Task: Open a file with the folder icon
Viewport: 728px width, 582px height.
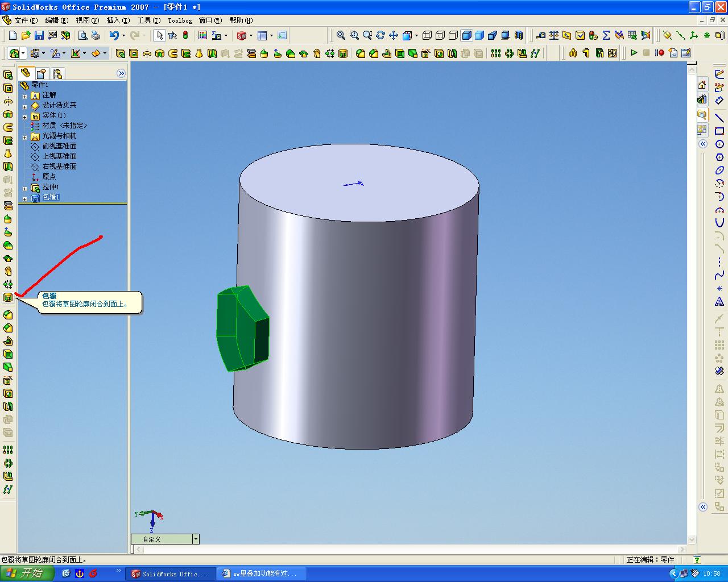Action: pos(26,35)
